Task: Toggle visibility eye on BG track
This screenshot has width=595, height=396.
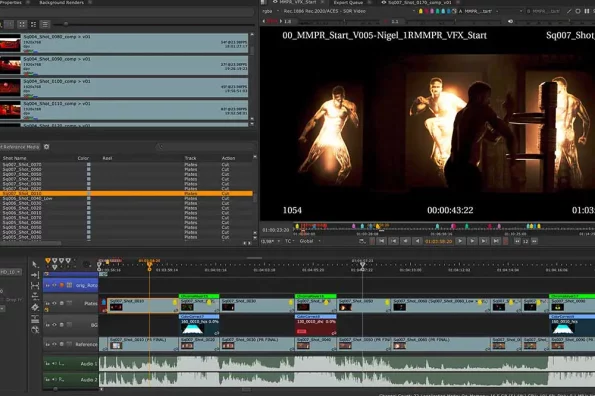Action: (x=54, y=325)
